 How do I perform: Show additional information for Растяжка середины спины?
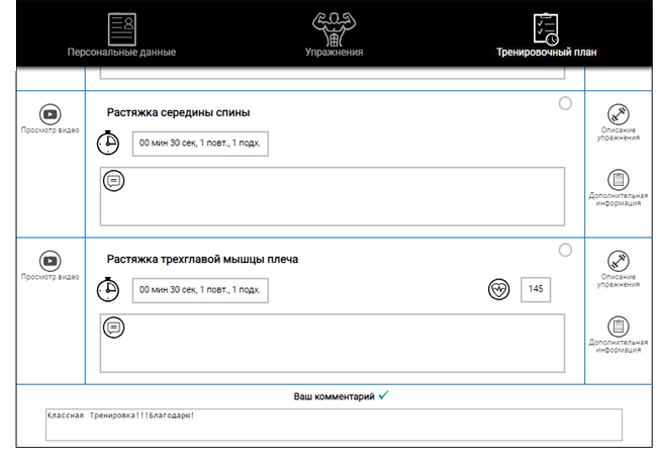point(618,188)
